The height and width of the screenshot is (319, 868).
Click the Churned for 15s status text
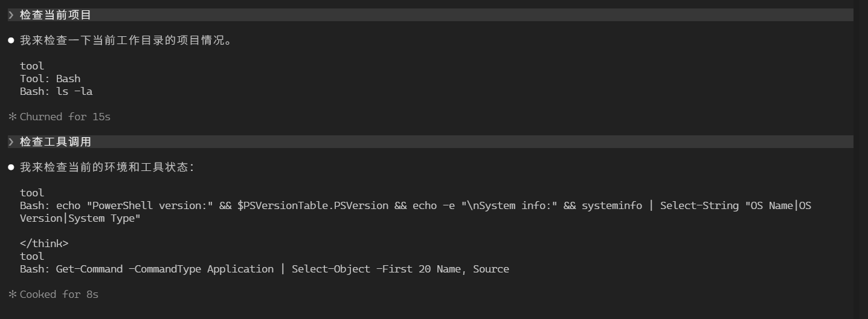(65, 117)
